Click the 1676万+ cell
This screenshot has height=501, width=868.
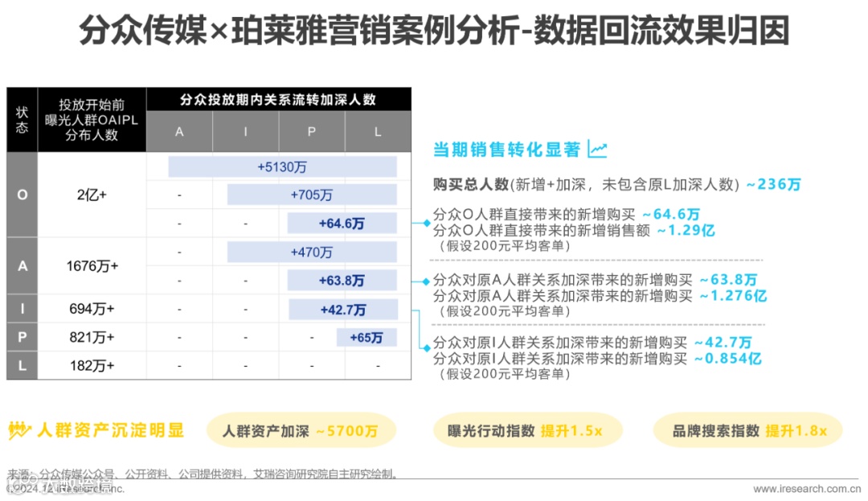[x=92, y=265]
